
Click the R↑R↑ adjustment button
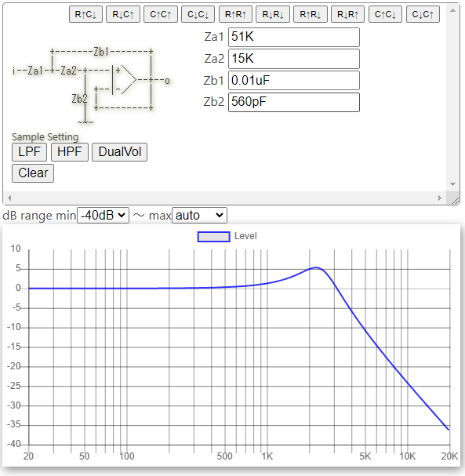235,14
